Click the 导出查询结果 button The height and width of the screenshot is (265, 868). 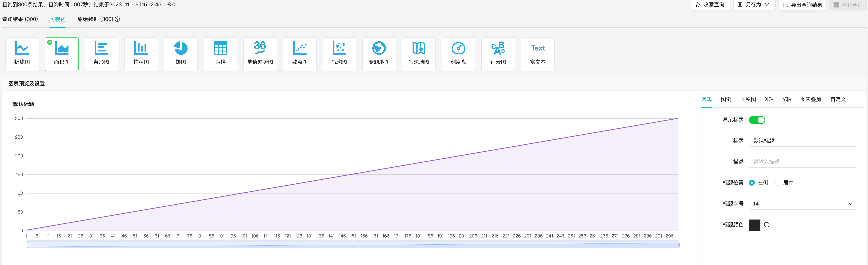(802, 5)
